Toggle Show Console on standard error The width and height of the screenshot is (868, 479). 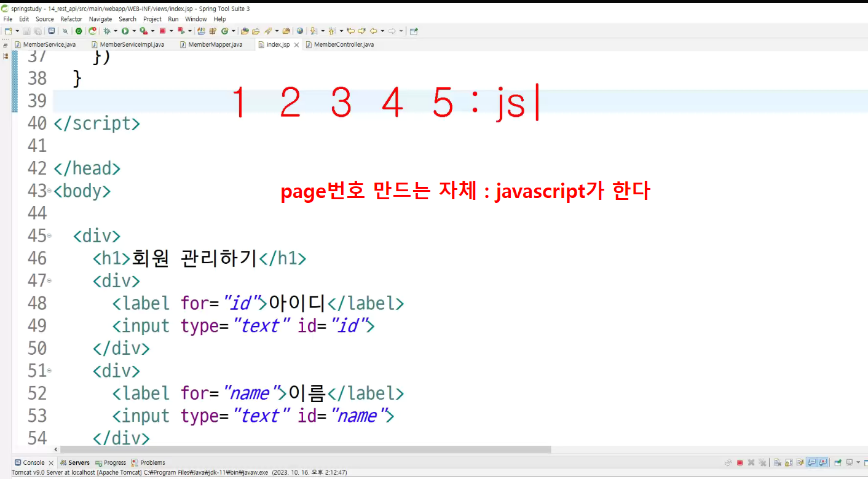pos(823,462)
